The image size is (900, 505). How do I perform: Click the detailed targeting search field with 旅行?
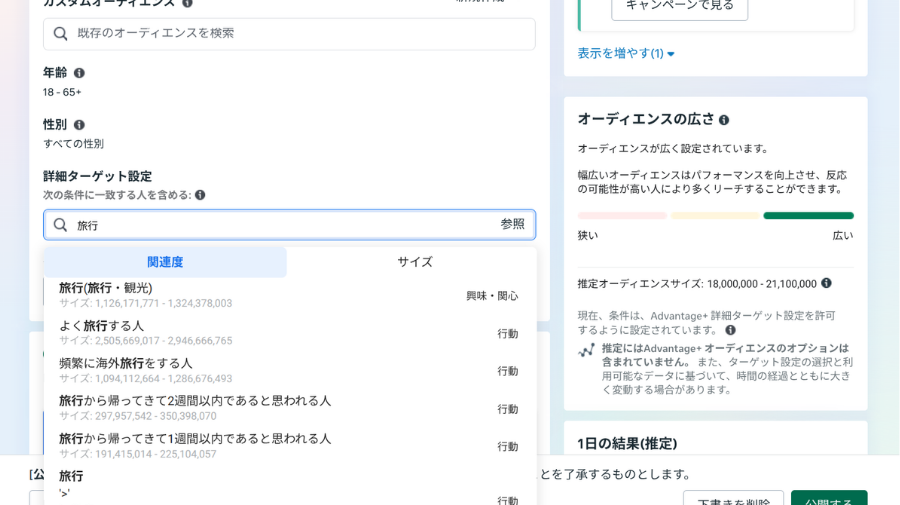(289, 225)
